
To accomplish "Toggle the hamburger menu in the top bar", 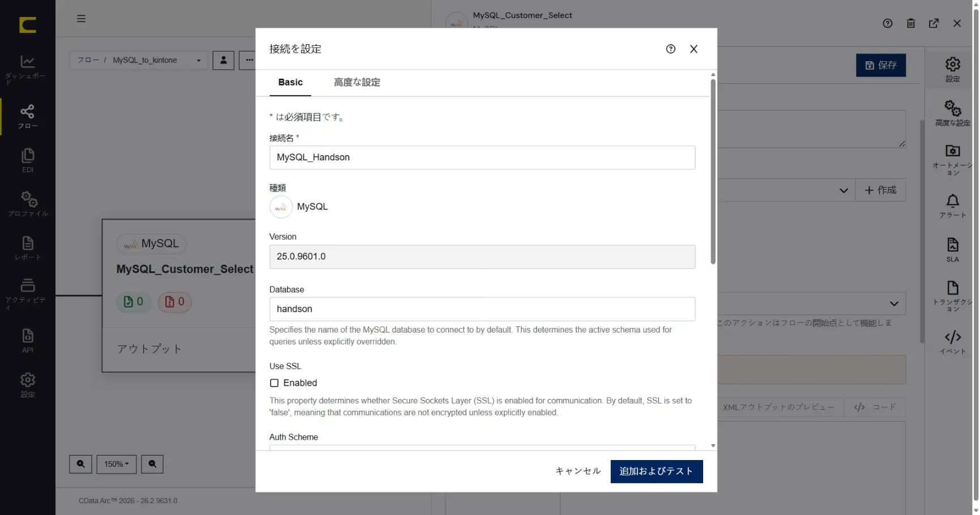I will 81,19.
